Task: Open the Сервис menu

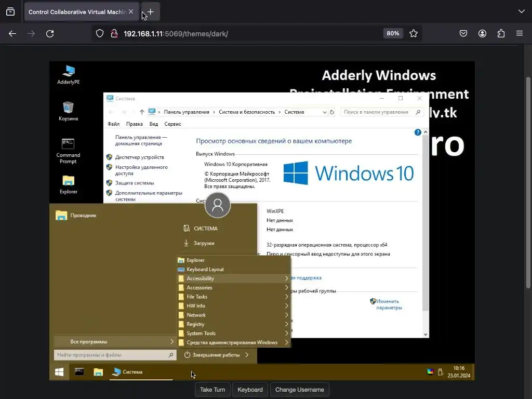Action: coord(172,124)
